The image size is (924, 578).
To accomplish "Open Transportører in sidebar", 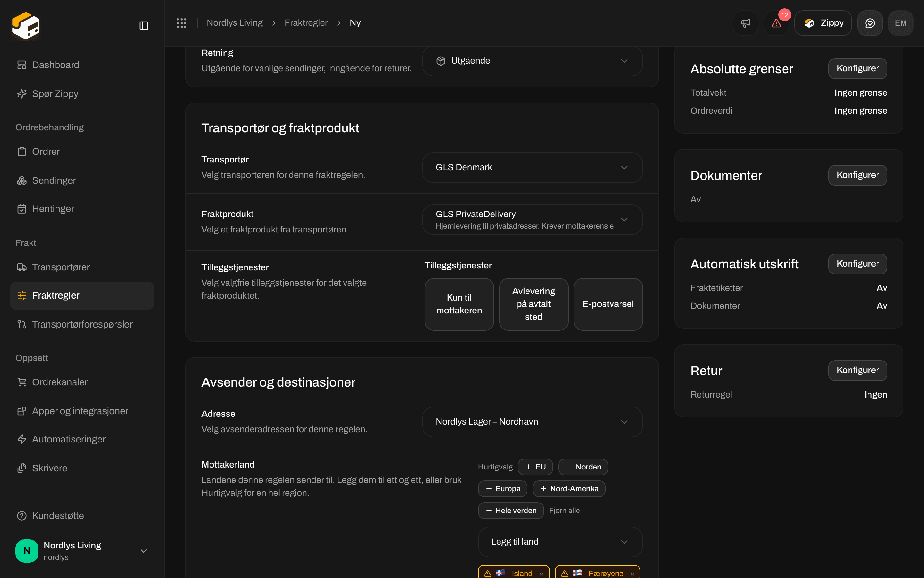I will click(82, 267).
